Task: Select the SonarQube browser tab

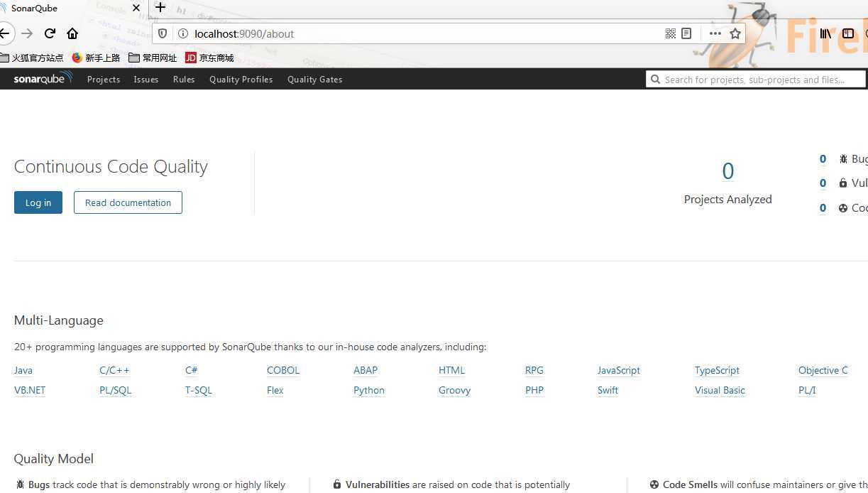Action: tap(67, 8)
